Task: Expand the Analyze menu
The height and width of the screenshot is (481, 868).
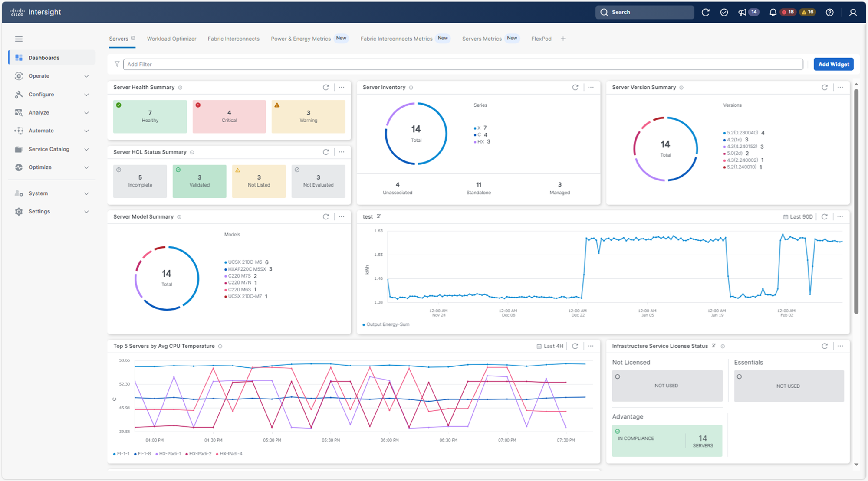Action: coord(52,112)
